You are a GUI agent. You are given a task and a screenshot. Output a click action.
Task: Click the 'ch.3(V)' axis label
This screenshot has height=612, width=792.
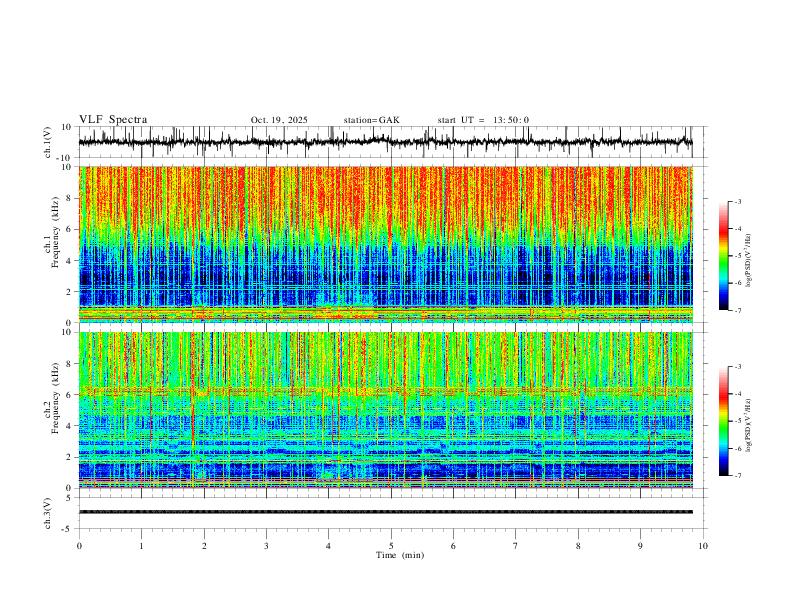(x=48, y=514)
